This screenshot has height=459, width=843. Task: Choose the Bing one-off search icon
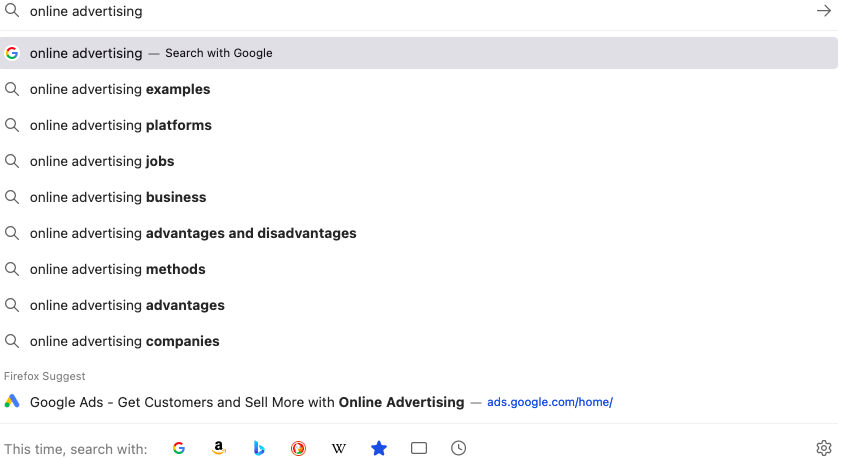259,448
